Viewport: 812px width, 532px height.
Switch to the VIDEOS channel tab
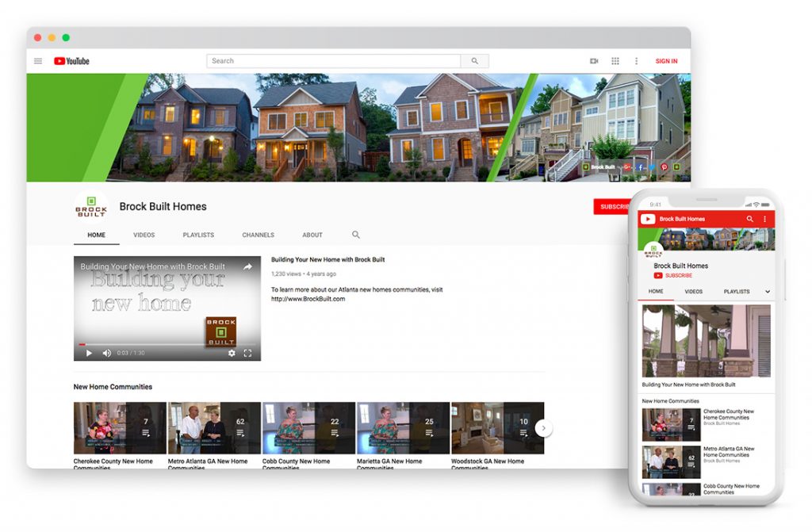coord(144,235)
